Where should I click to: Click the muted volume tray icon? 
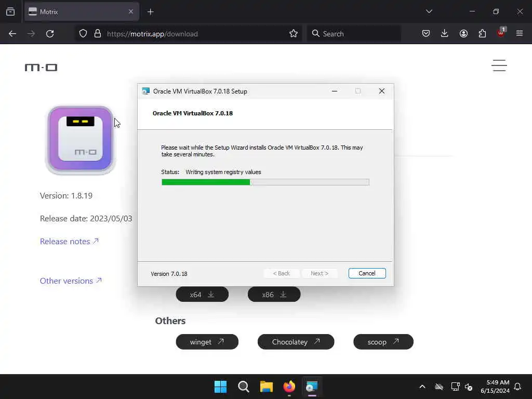click(469, 387)
